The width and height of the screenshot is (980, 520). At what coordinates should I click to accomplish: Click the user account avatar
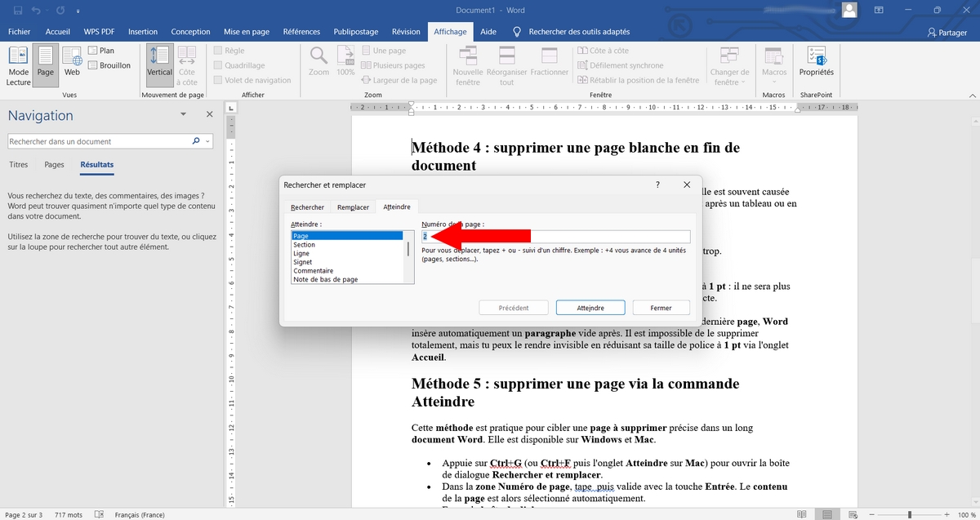[850, 11]
